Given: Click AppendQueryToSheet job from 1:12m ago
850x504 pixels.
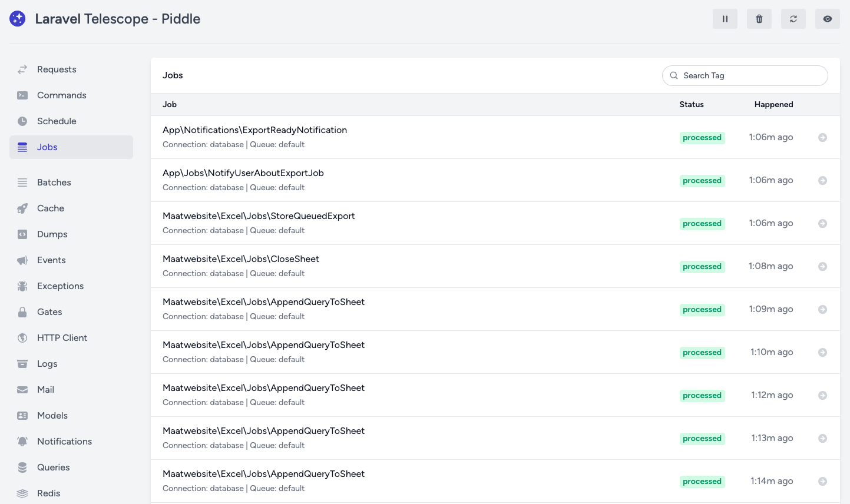Looking at the screenshot, I should click(x=263, y=388).
